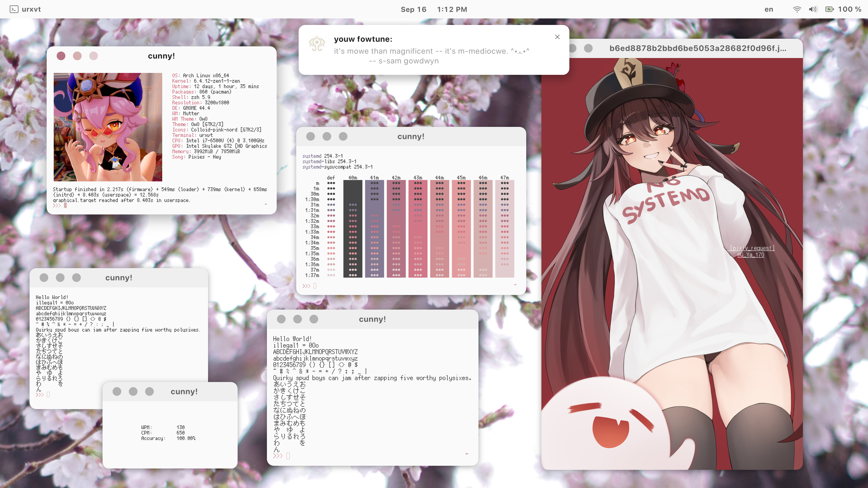
Task: Click 'ABCDEFGHIJKLMNOPQRSTUVWXYZ' in the small-font terminal
Action: [x=71, y=308]
